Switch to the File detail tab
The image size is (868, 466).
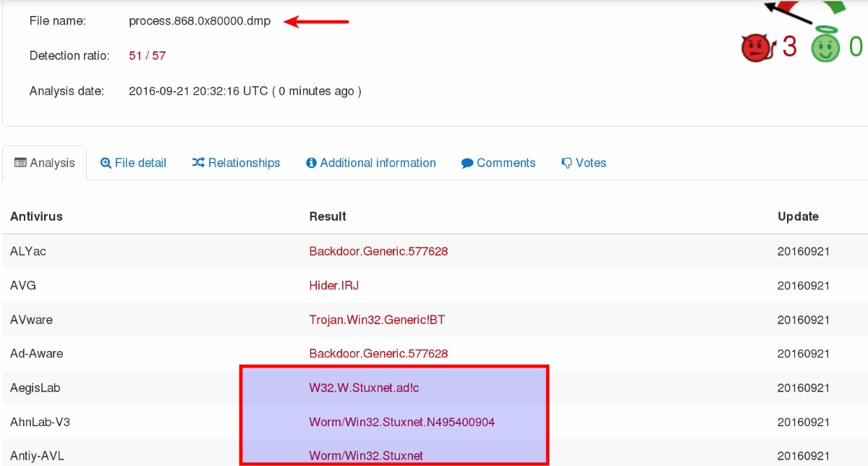134,163
